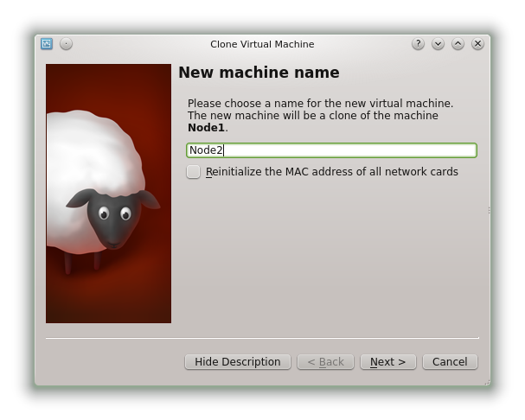Click the New machine name heading
The image size is (525, 420).
point(259,73)
